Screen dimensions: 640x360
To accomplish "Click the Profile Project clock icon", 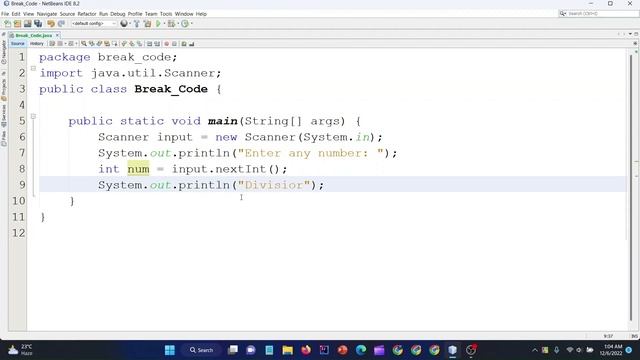I will point(185,24).
